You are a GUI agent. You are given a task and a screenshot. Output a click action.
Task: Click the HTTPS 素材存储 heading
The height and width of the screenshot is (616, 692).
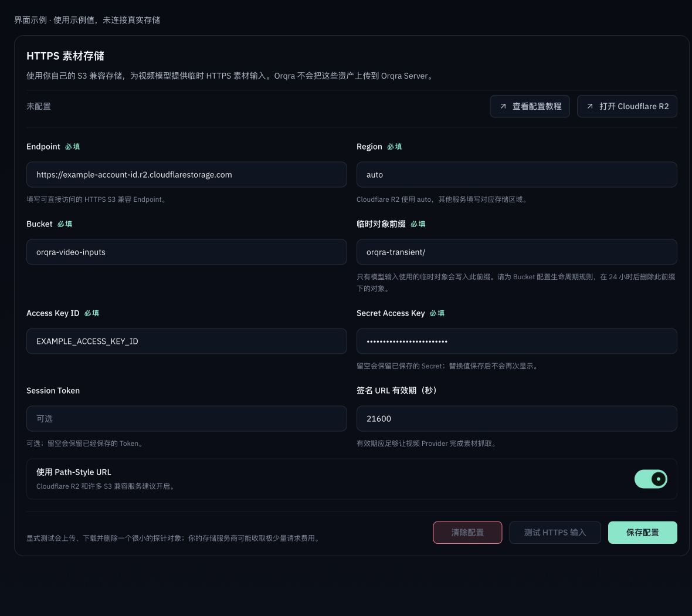tap(65, 56)
